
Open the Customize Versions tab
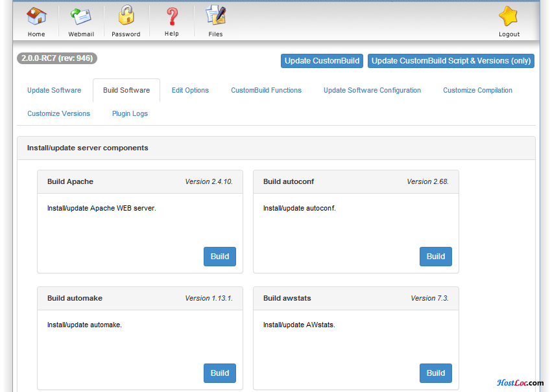(59, 114)
